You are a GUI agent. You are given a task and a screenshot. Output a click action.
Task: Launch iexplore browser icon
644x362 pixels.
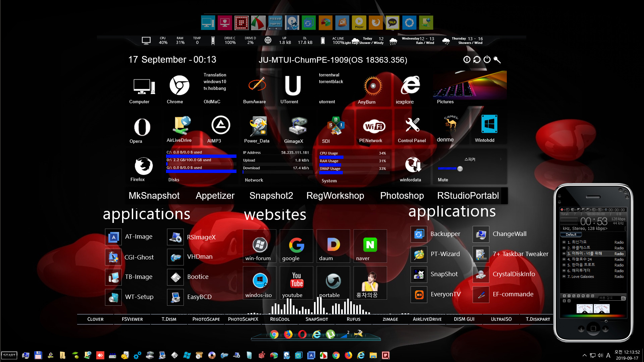pos(410,85)
